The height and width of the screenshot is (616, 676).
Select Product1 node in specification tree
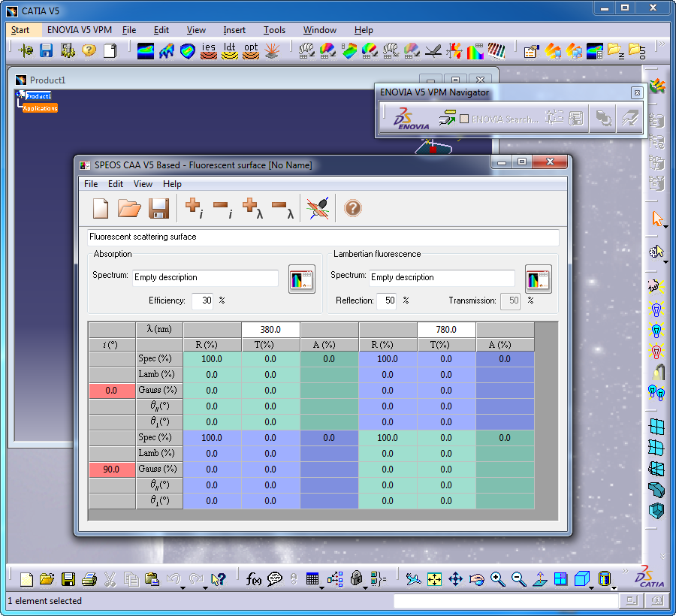pos(38,95)
